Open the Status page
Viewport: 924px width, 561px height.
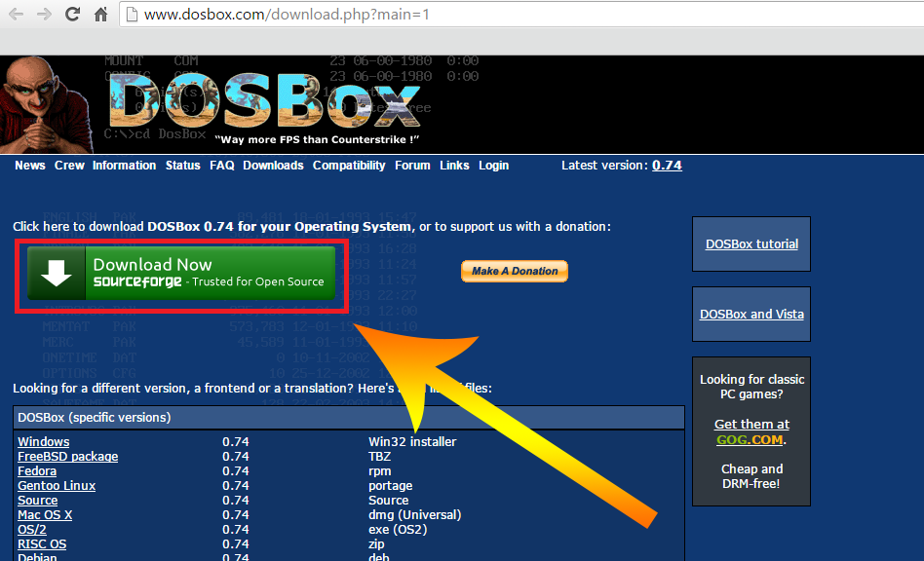(182, 166)
